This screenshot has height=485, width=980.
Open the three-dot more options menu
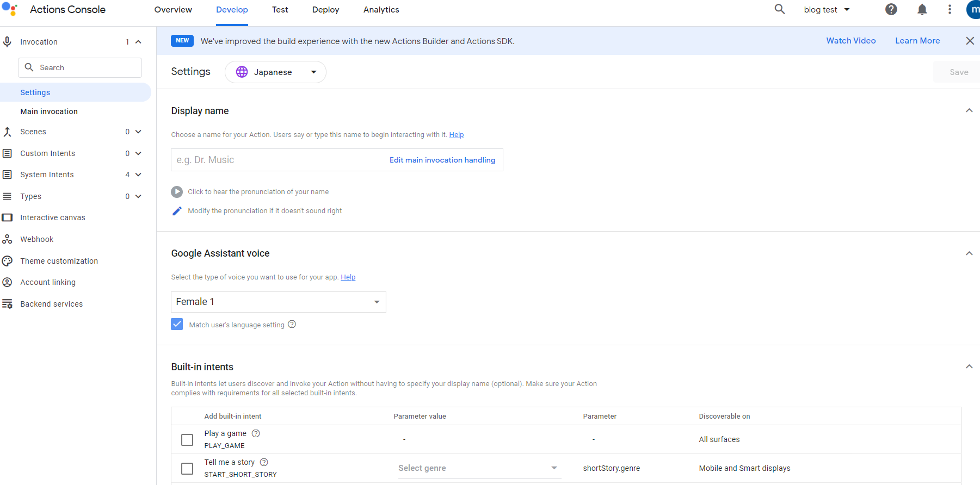click(950, 9)
